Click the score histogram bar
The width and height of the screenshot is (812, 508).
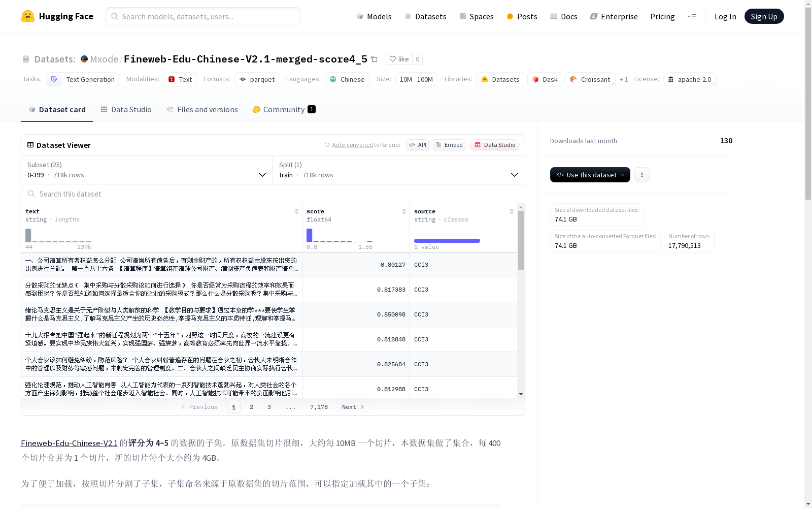point(309,235)
